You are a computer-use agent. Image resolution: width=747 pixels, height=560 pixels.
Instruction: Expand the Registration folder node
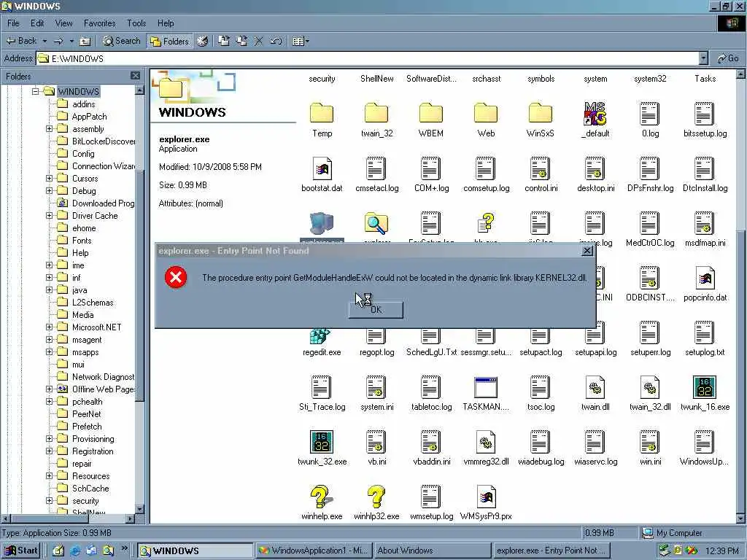(x=49, y=451)
